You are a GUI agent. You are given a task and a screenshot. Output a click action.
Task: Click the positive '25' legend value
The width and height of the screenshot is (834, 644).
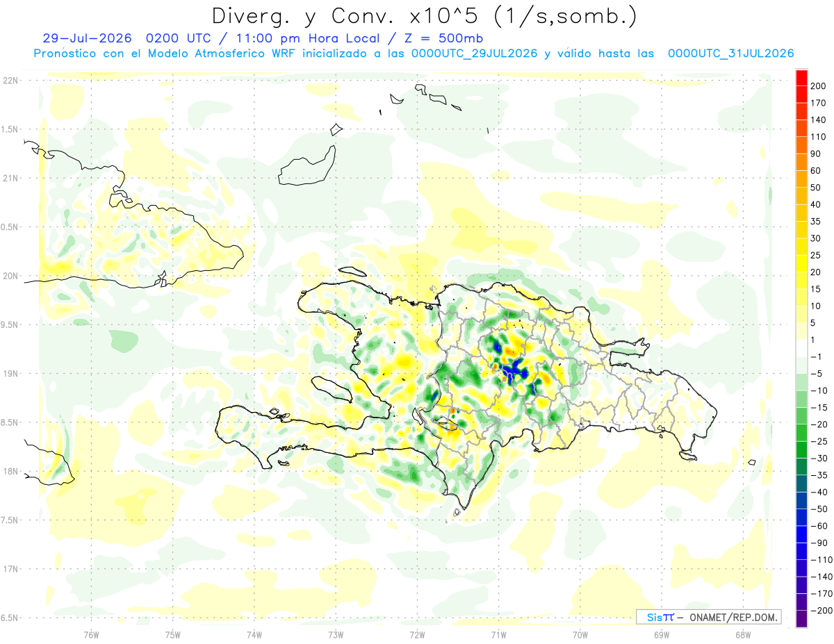point(817,255)
